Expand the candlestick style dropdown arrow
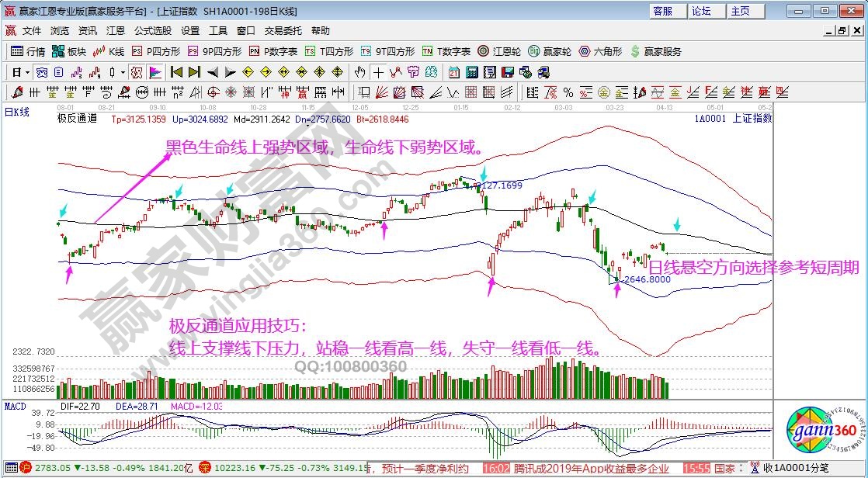The height and width of the screenshot is (478, 868). [x=123, y=72]
